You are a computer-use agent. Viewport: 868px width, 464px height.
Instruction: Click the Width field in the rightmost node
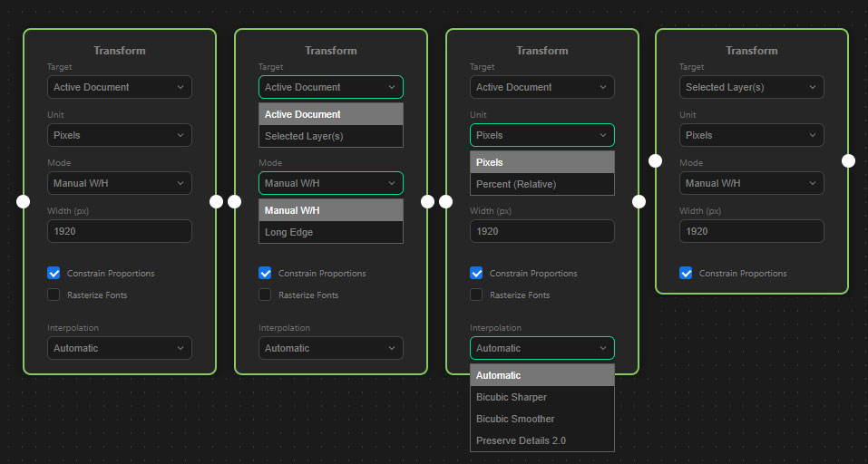point(751,231)
